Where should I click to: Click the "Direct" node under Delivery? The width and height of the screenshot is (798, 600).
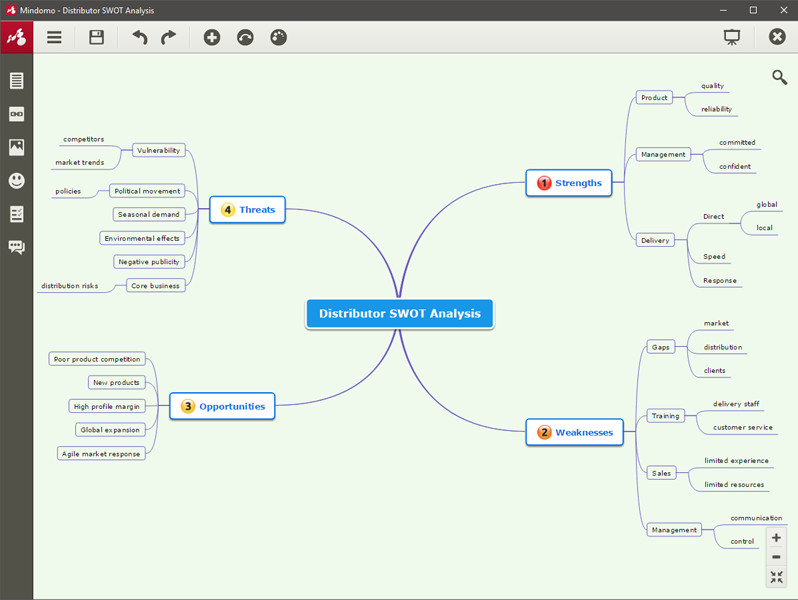[714, 216]
